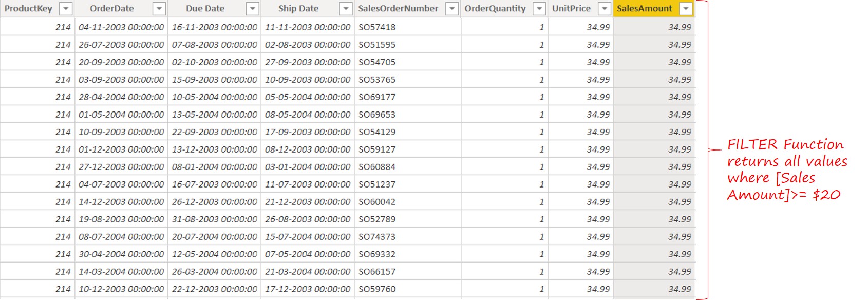The width and height of the screenshot is (868, 300).
Task: Click sales order cell SO69177
Action: (407, 97)
